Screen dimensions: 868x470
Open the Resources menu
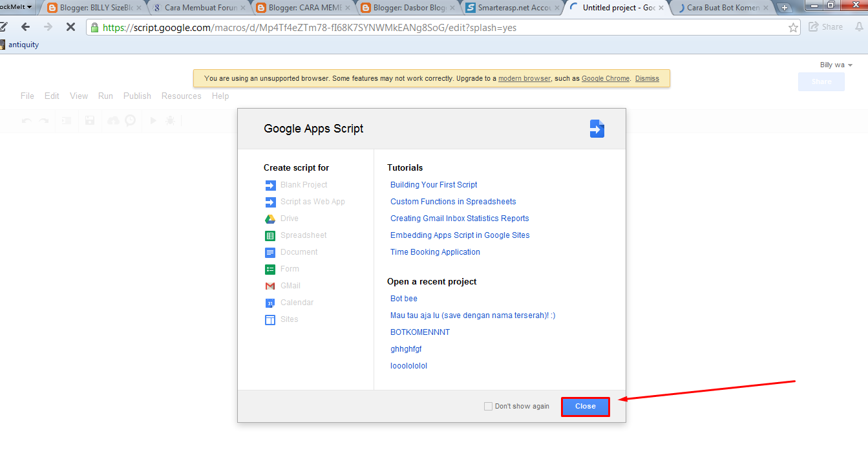182,96
